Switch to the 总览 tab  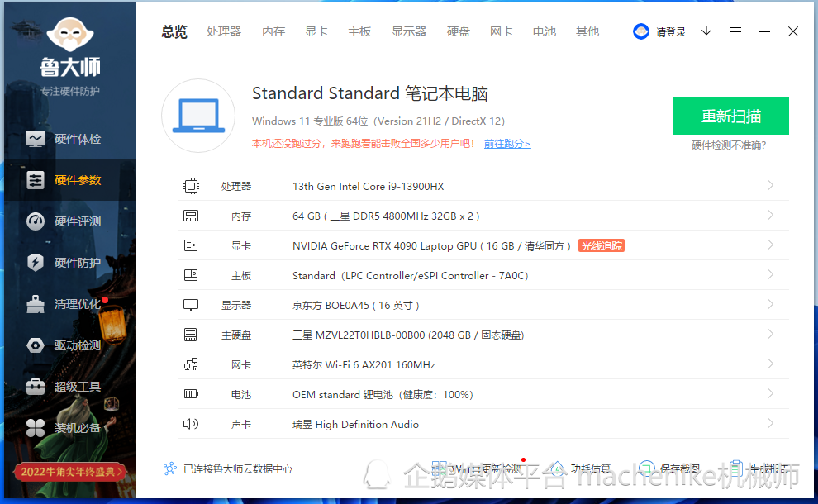point(174,32)
